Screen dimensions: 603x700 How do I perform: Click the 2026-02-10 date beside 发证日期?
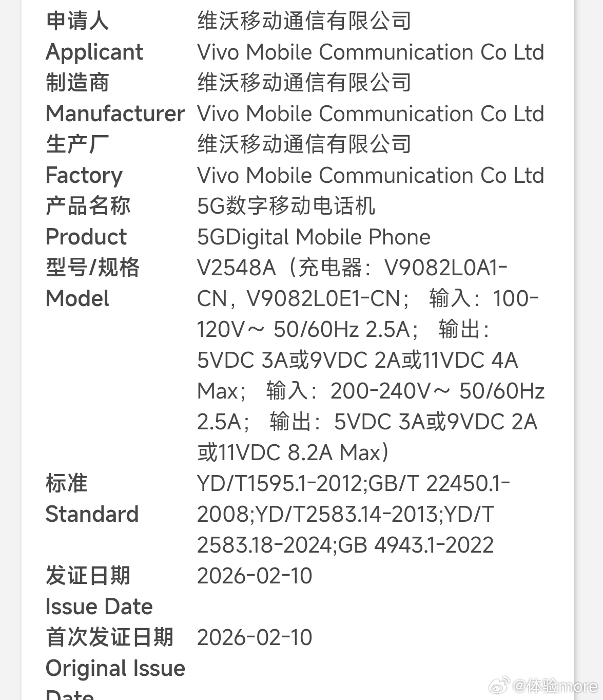[x=255, y=576]
